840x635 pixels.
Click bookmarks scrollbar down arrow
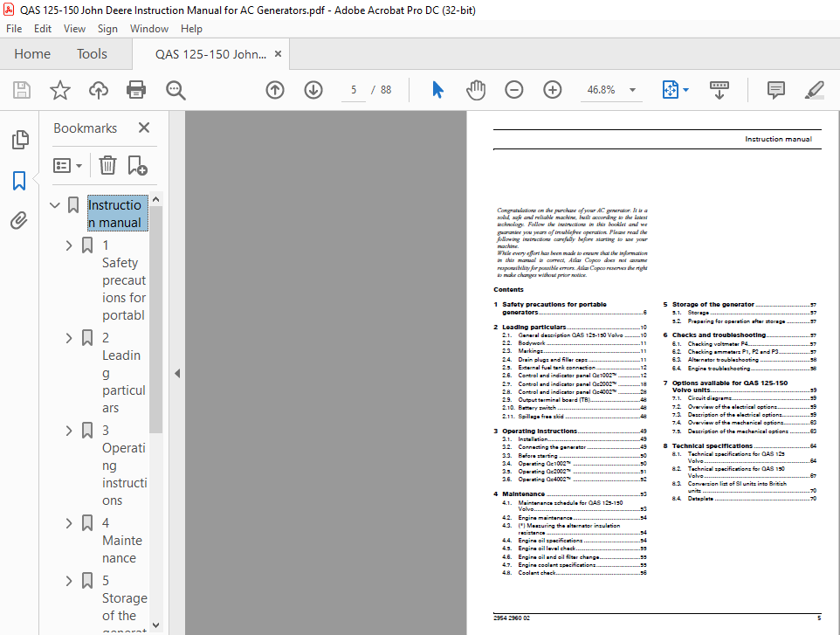point(156,625)
